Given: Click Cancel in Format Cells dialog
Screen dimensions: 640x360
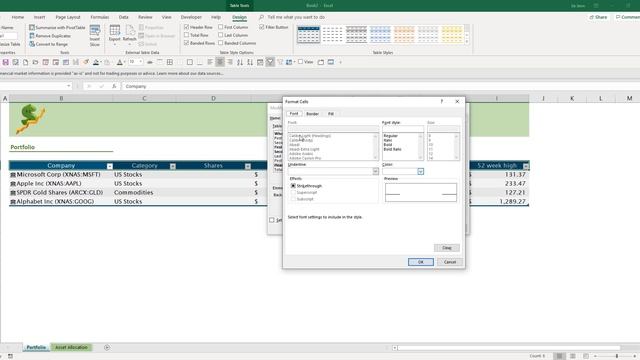Looking at the screenshot, I should pos(450,262).
